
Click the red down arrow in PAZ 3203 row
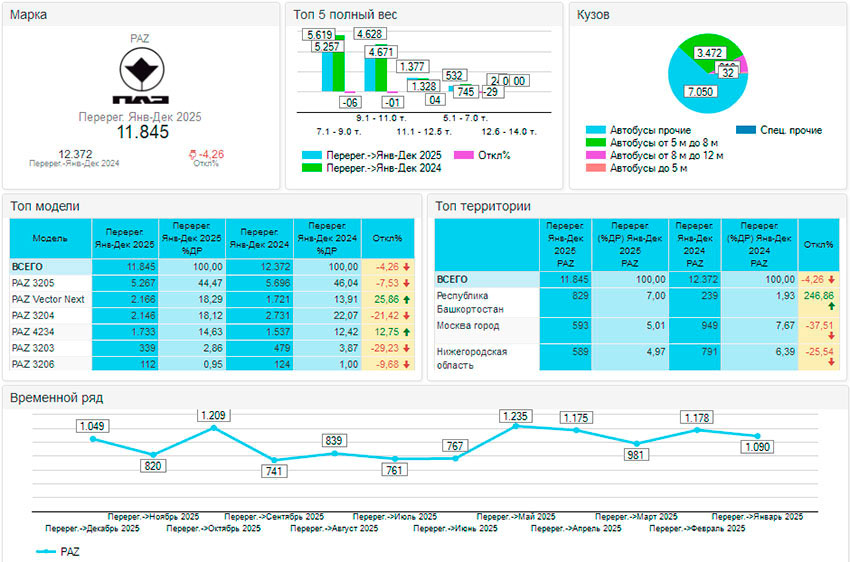(407, 347)
